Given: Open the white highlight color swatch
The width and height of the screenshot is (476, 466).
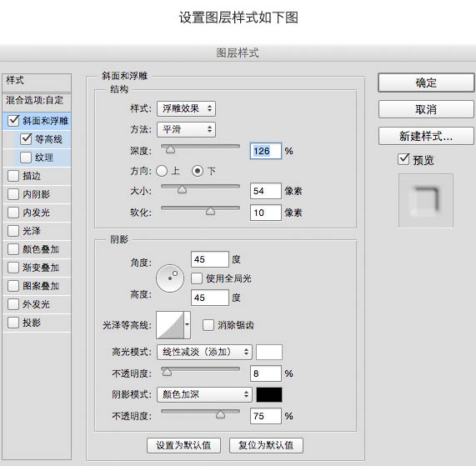Looking at the screenshot, I should pos(269,352).
